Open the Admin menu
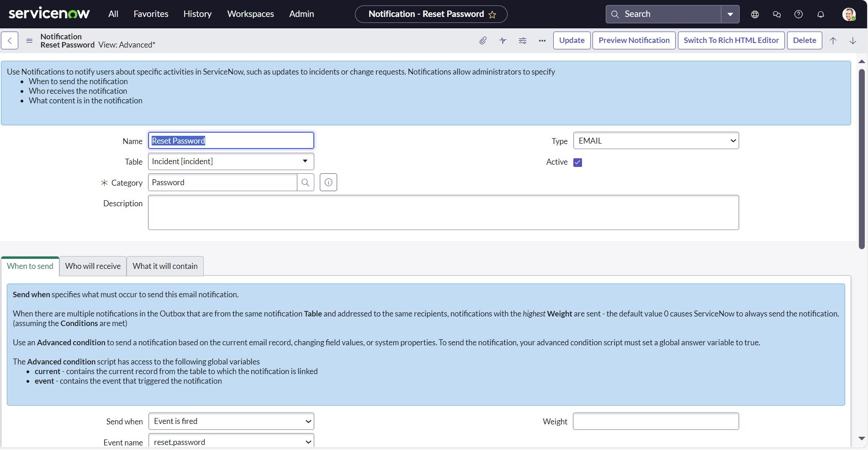This screenshot has width=868, height=450. pos(302,14)
